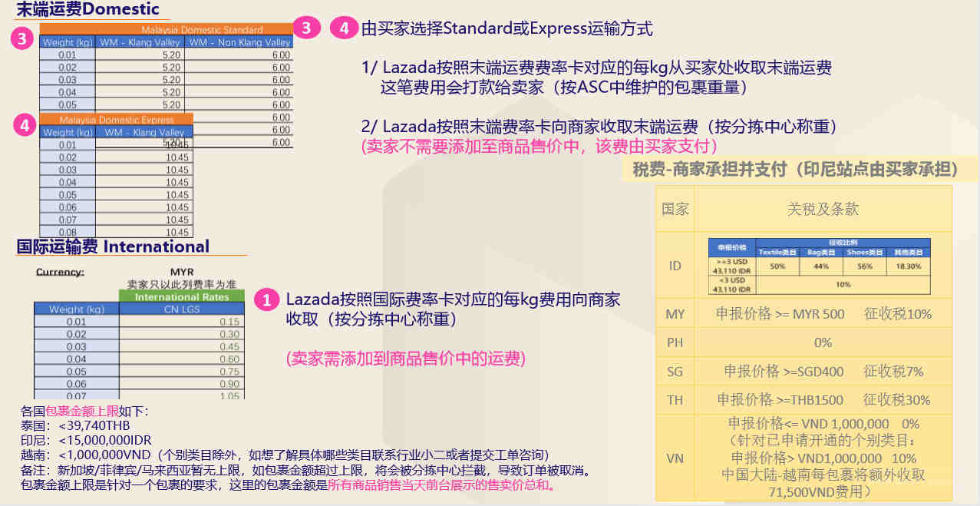Click the '国际运输费 International' heading
980x506 pixels.
coord(113,246)
